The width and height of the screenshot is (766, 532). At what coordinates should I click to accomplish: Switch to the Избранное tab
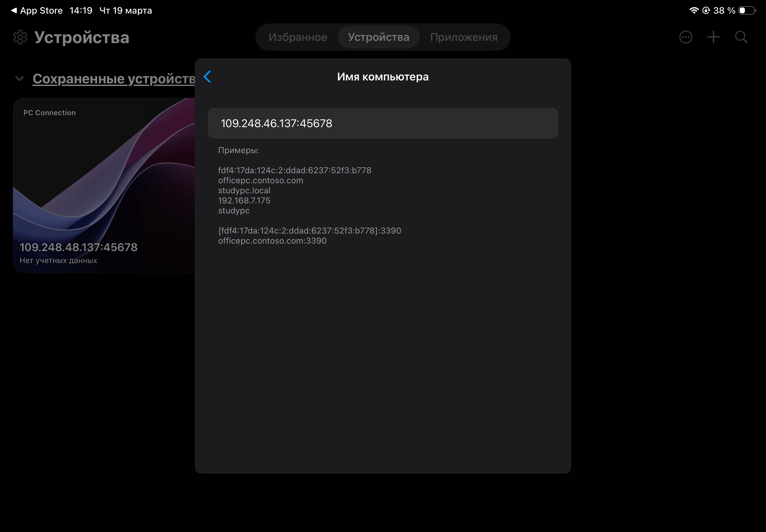[297, 37]
